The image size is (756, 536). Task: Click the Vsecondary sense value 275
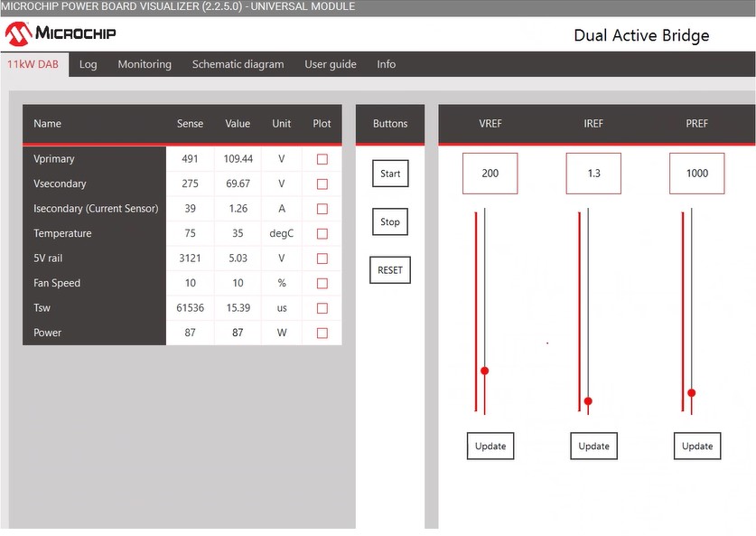click(190, 183)
